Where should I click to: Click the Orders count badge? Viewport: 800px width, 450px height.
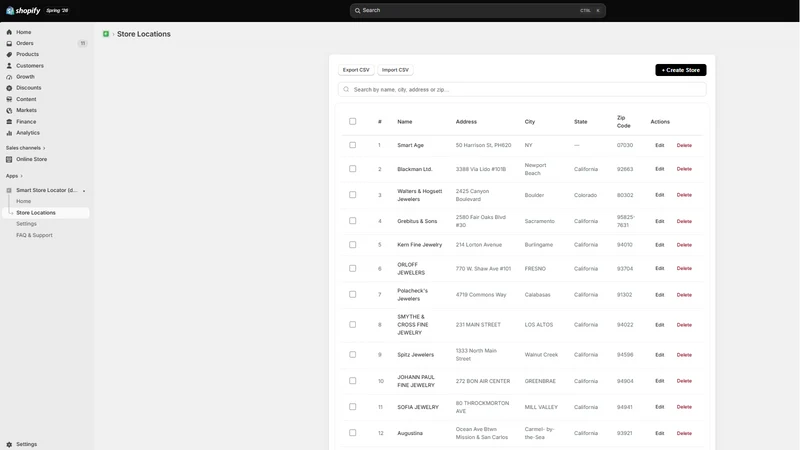pyautogui.click(x=83, y=43)
